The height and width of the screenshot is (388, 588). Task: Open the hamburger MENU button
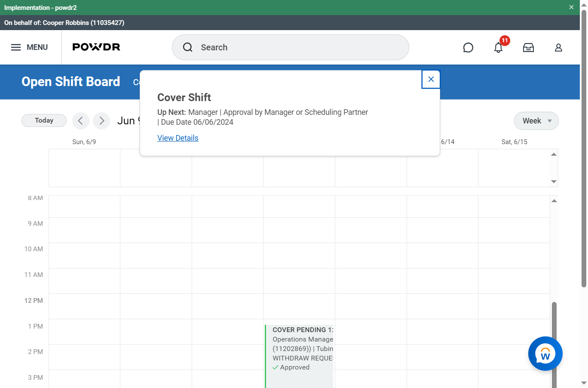(29, 47)
